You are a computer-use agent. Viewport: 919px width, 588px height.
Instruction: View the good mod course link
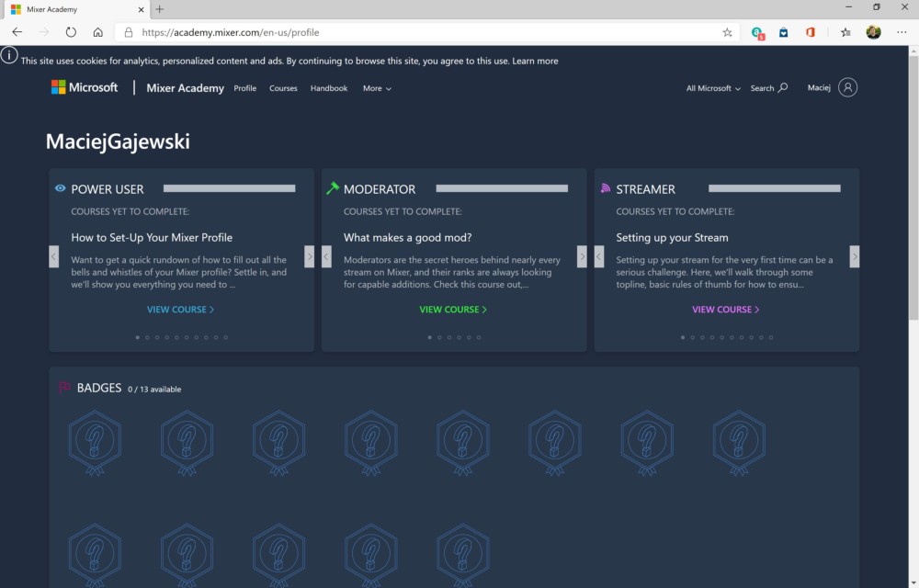click(453, 310)
